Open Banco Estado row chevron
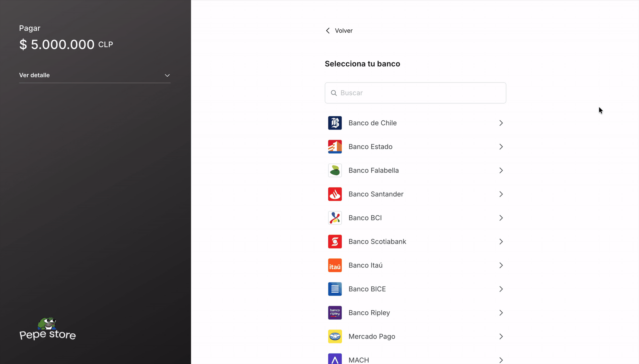639x364 pixels. [501, 147]
